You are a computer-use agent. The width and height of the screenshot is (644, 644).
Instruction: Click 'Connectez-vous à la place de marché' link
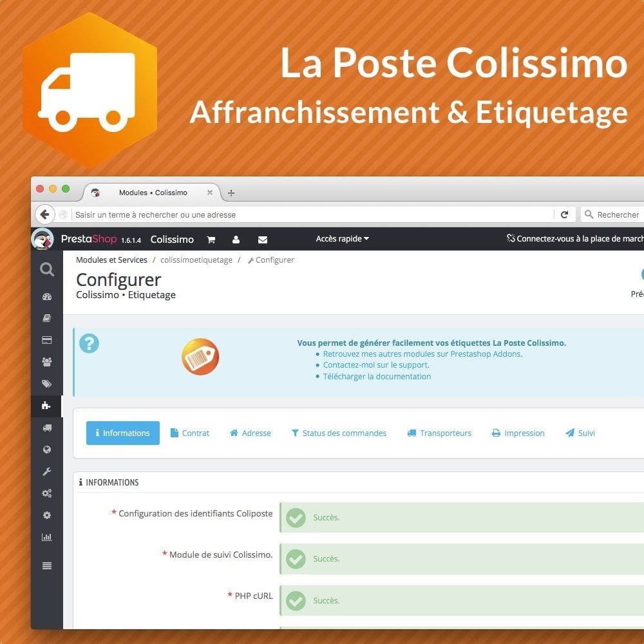click(x=575, y=239)
